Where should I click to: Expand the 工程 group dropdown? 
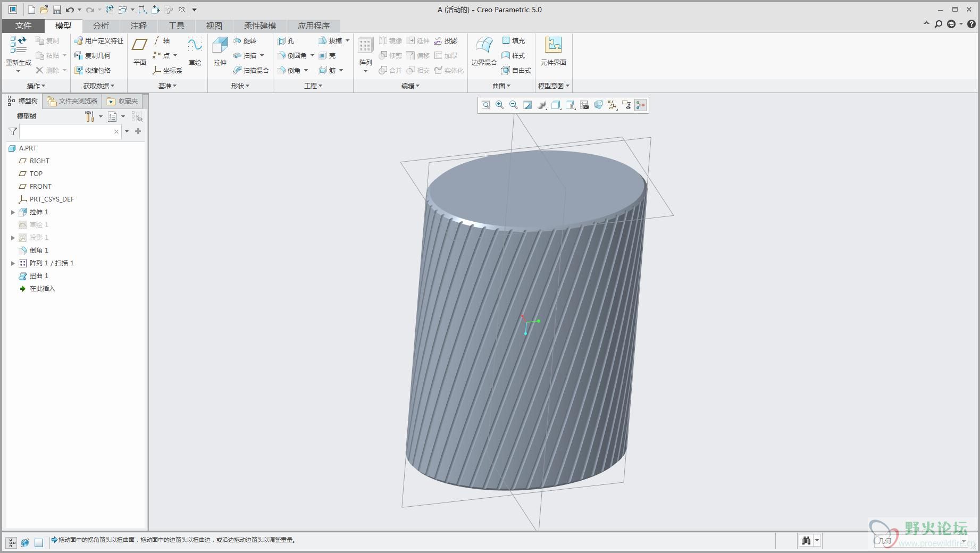pyautogui.click(x=313, y=86)
